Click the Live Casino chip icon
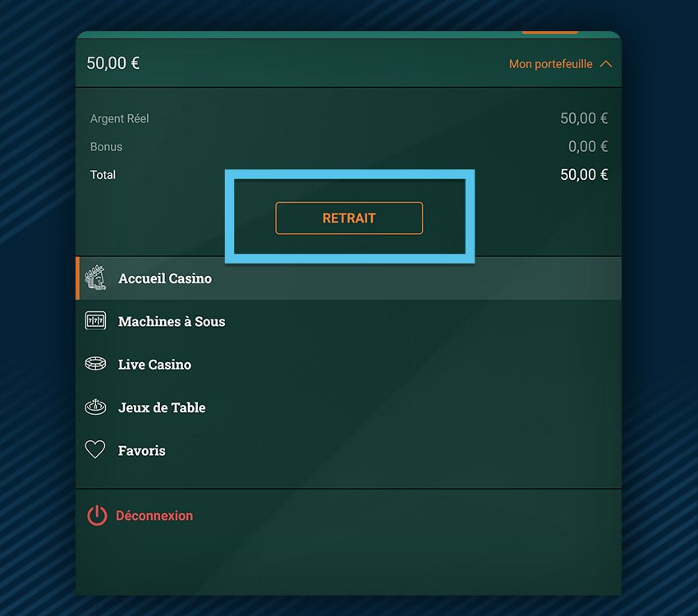Viewport: 698px width, 616px height. (x=96, y=364)
